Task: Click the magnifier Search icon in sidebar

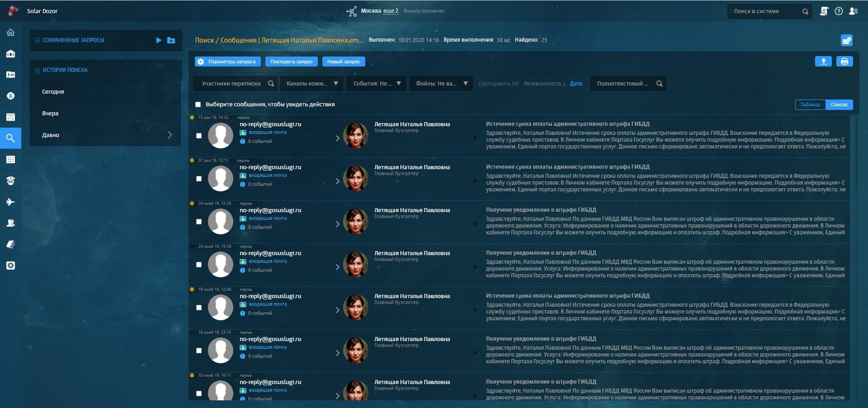Action: point(10,138)
